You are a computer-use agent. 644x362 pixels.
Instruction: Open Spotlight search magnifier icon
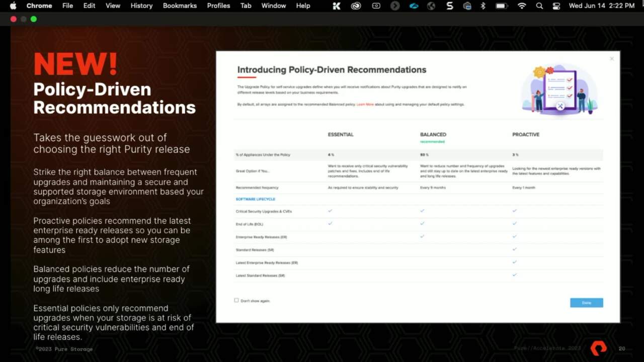[539, 6]
